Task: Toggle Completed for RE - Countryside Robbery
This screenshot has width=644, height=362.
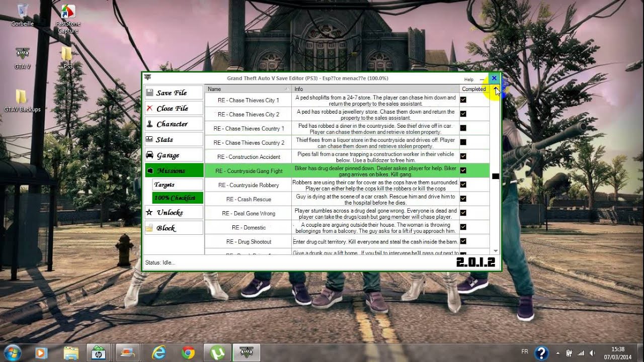Action: 463,185
